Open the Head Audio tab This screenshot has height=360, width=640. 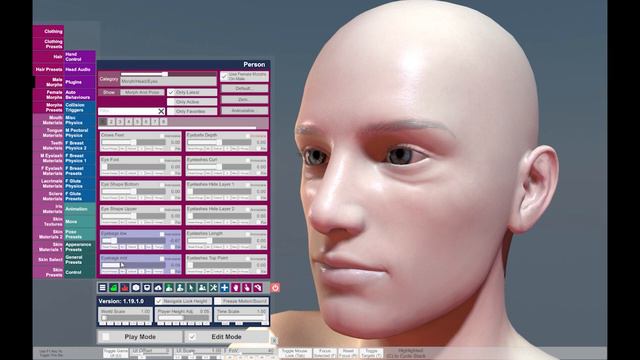pyautogui.click(x=80, y=69)
